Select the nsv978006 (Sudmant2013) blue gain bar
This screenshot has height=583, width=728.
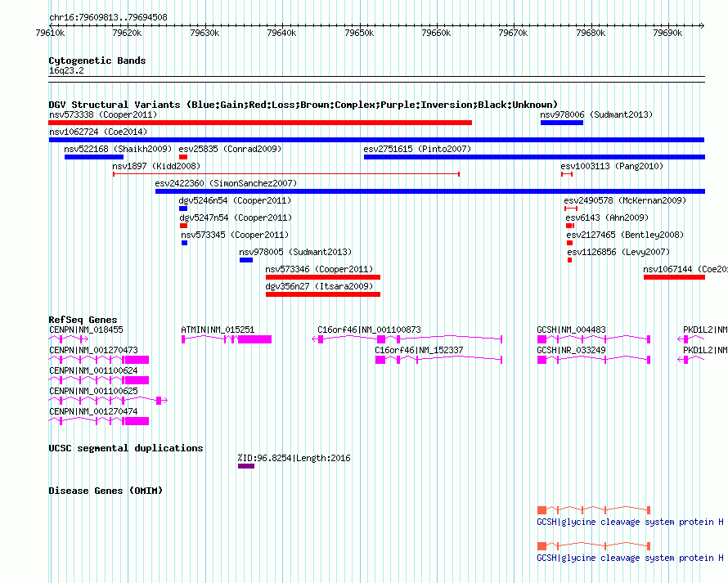tap(562, 123)
